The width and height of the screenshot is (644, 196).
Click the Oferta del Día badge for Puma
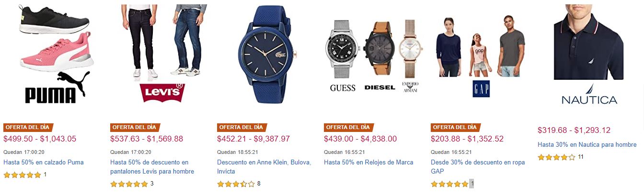pyautogui.click(x=28, y=127)
